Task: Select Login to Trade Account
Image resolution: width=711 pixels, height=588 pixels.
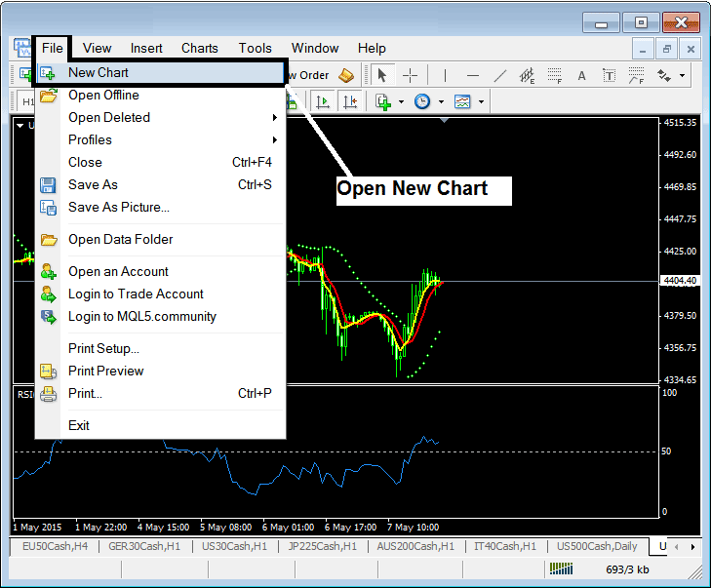Action: [x=161, y=294]
